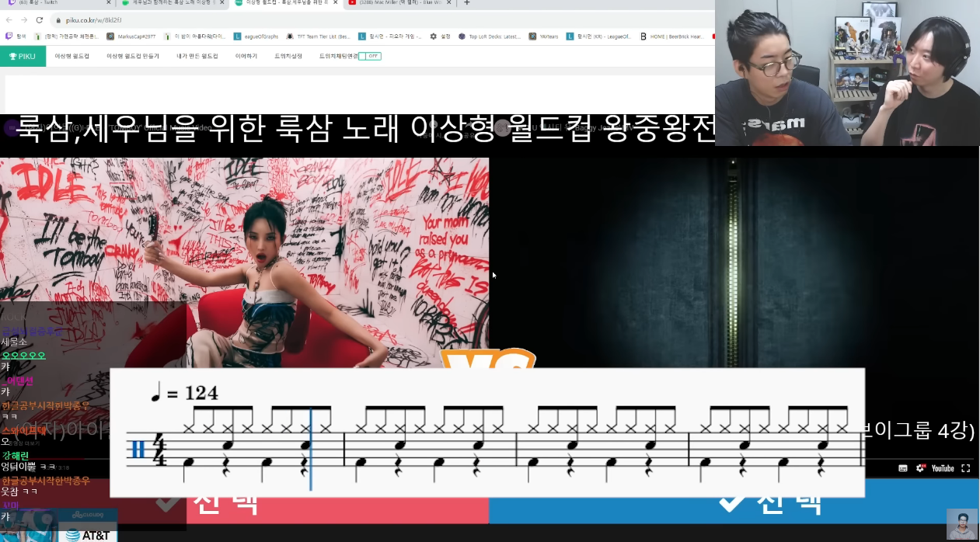Image resolution: width=980 pixels, height=542 pixels.
Task: Close the Mac Miller YouTube tab
Action: [448, 3]
